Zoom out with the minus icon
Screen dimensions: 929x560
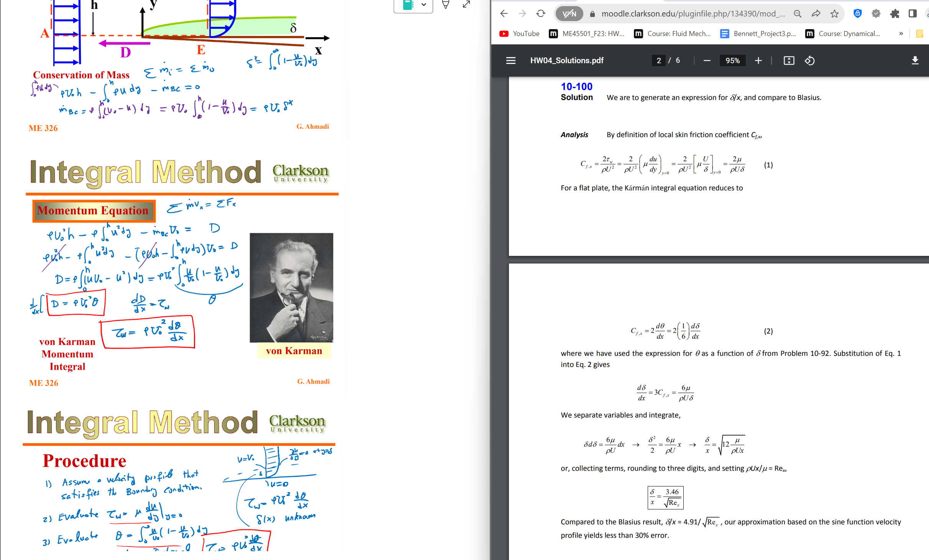pyautogui.click(x=707, y=61)
